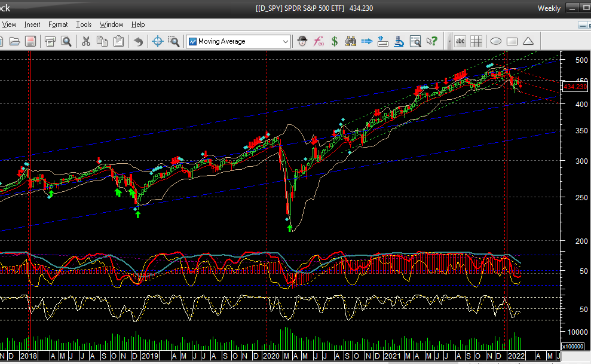Click the microscope analysis icon
This screenshot has width=591, height=364.
399,41
